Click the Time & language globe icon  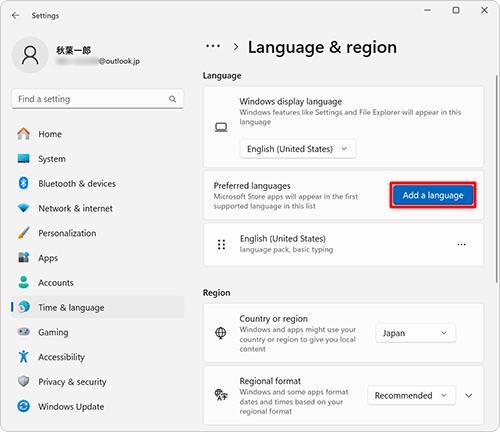click(x=23, y=307)
